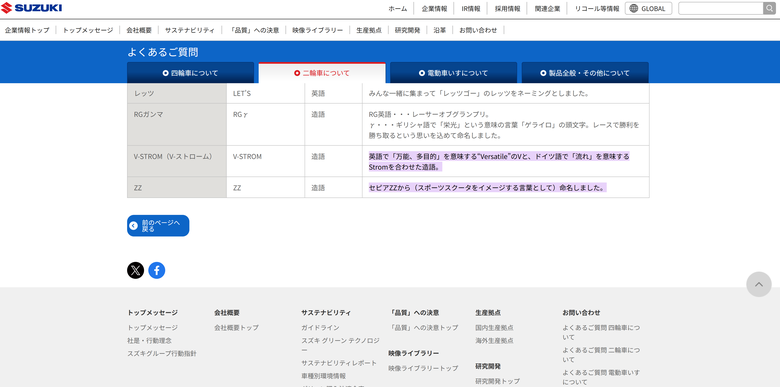Open footer link 車種別環境情報
Viewport: 780px width, 387px height.
[323, 376]
